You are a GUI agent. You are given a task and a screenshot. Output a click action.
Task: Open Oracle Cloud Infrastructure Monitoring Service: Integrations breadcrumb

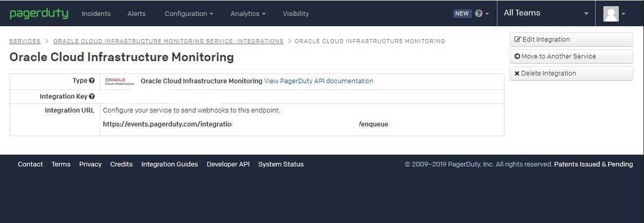tap(169, 41)
